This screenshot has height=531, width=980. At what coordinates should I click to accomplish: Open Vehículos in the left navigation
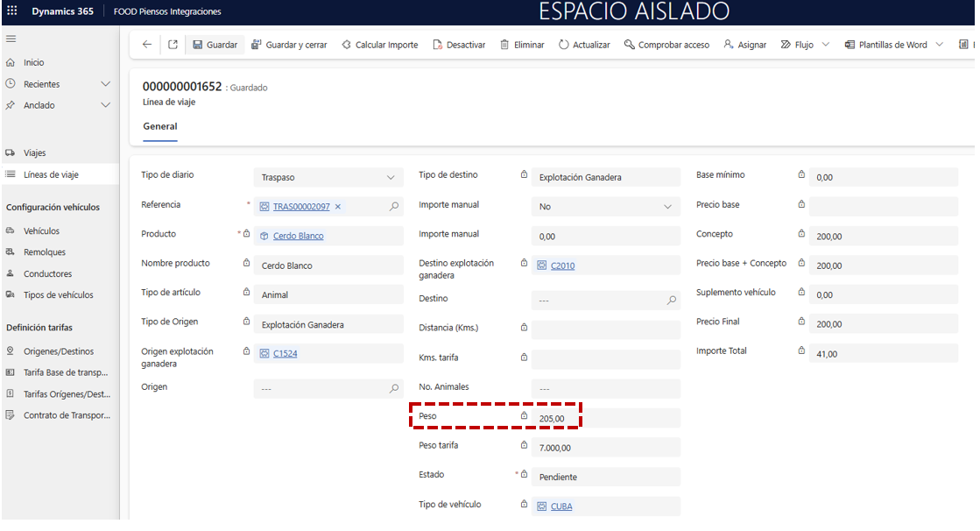(41, 231)
